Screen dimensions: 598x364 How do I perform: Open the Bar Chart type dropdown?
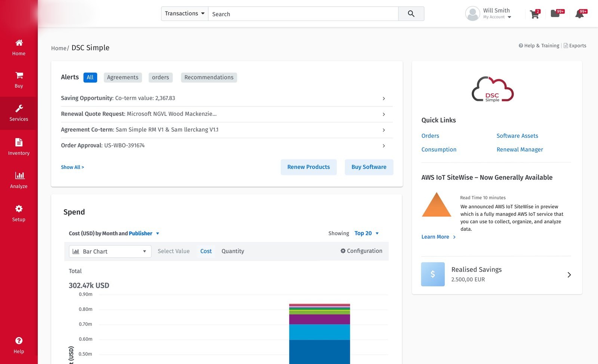tap(110, 251)
